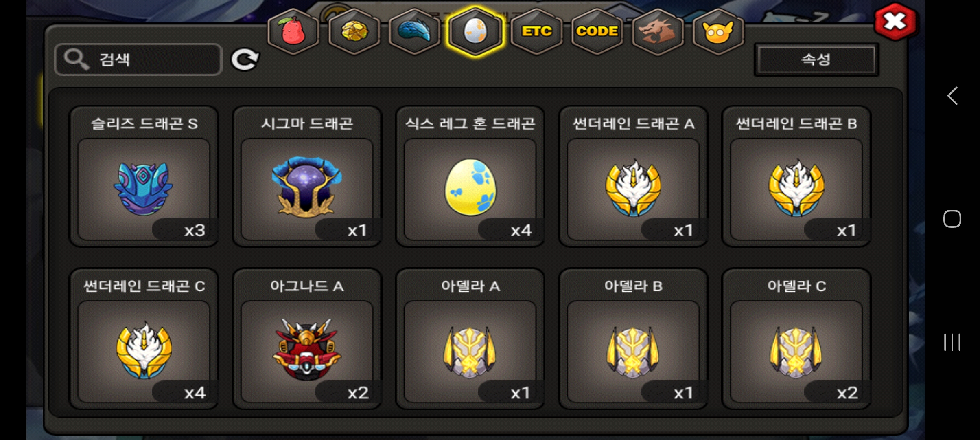Select the egg category tab
Screen dimensions: 980x440
475,32
